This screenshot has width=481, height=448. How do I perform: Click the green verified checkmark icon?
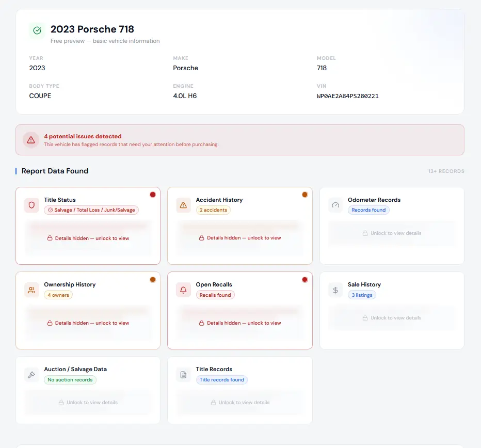tap(37, 30)
